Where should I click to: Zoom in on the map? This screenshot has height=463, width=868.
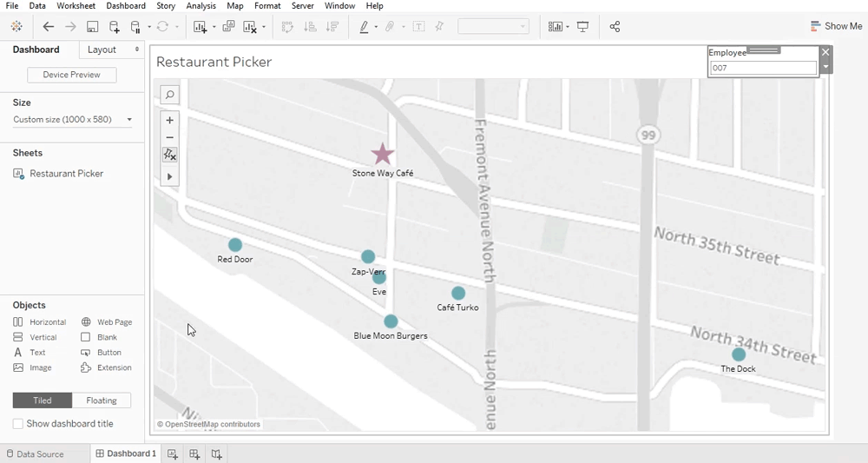(170, 121)
